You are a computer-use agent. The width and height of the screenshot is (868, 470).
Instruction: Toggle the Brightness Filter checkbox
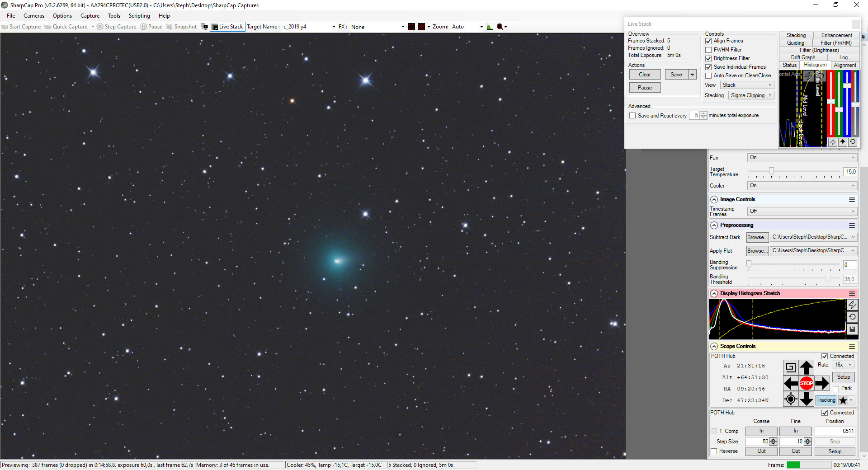point(708,58)
